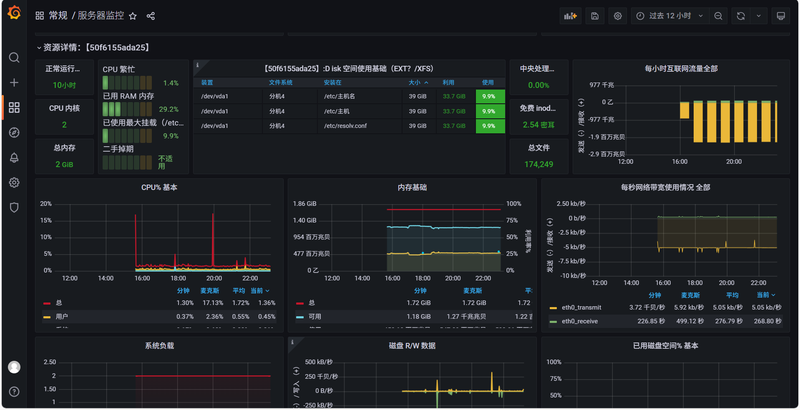Image resolution: width=800 pixels, height=410 pixels.
Task: Star the 服务器监控 dashboard
Action: pyautogui.click(x=133, y=16)
